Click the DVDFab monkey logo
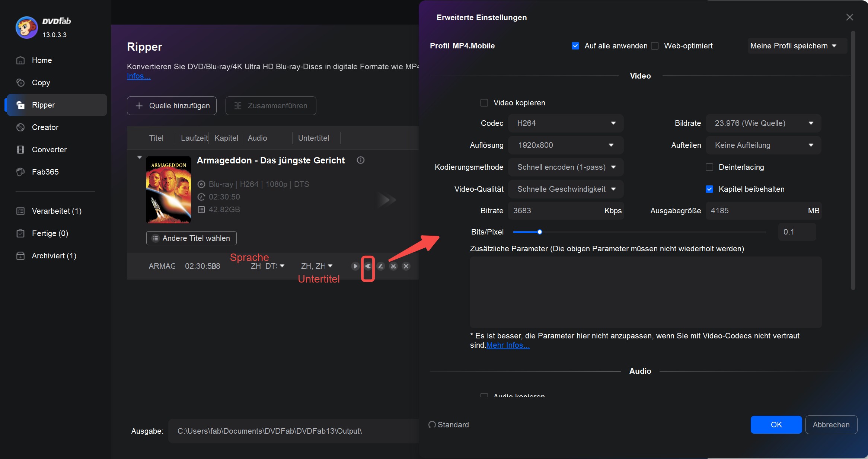This screenshot has height=459, width=868. point(26,28)
